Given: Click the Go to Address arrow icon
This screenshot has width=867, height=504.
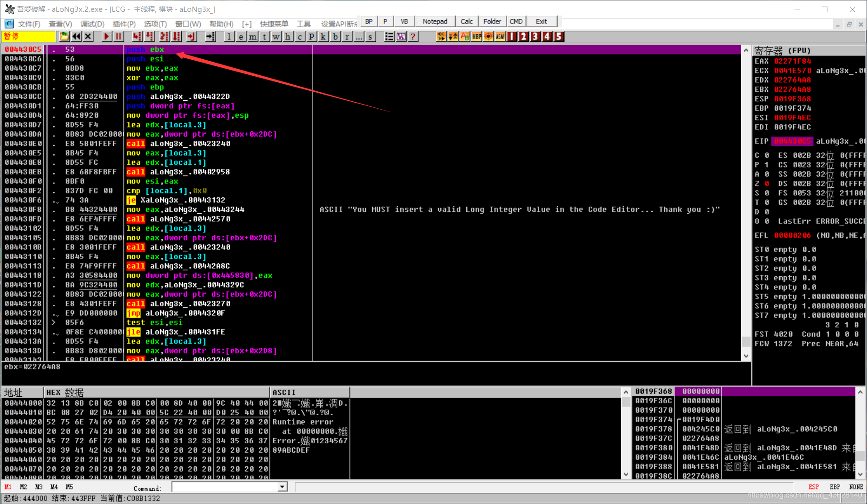Looking at the screenshot, I should (x=210, y=36).
